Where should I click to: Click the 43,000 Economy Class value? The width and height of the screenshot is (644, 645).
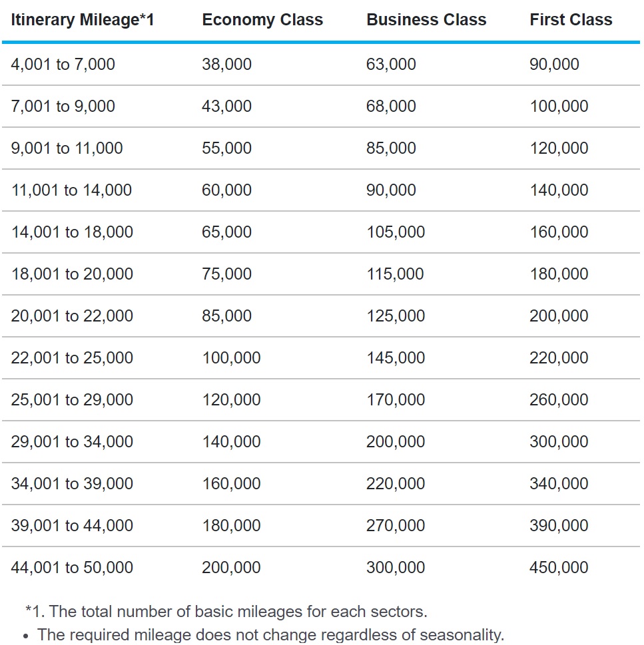pos(226,106)
